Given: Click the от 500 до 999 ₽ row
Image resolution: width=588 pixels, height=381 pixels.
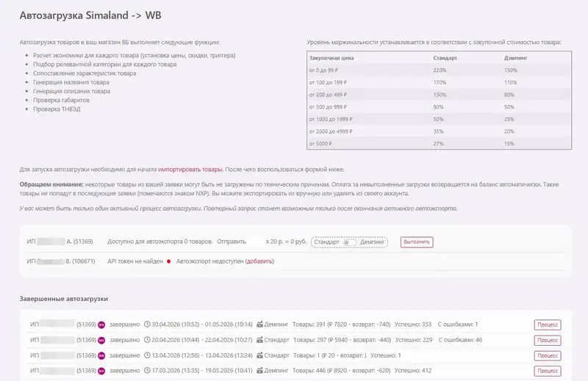Looking at the screenshot, I should [439, 106].
